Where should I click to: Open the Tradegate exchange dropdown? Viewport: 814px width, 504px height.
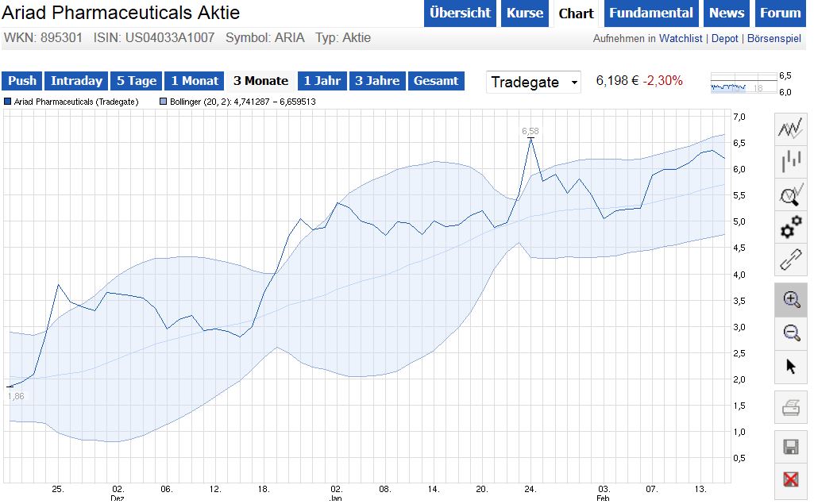[532, 82]
